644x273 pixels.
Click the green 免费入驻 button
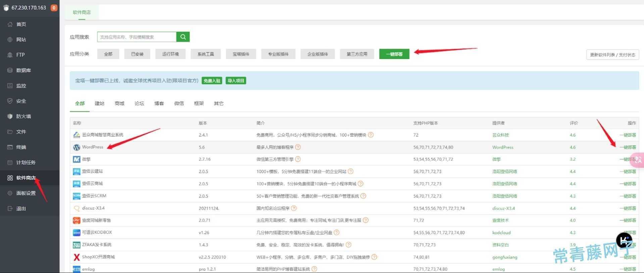(212, 81)
